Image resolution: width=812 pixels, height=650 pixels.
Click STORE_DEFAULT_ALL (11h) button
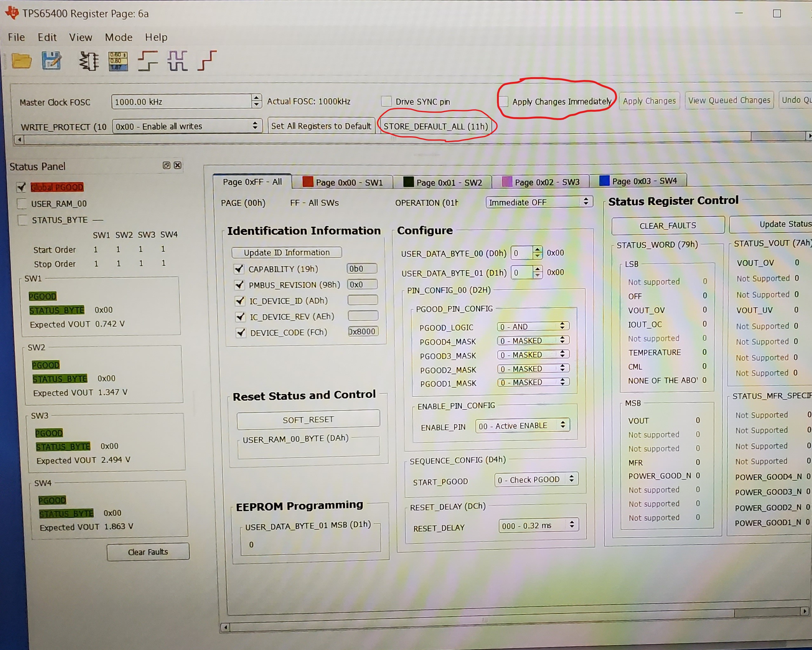click(436, 126)
